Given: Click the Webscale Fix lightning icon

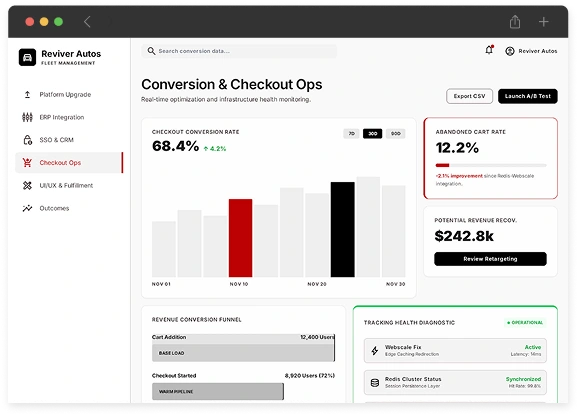Looking at the screenshot, I should tap(375, 351).
